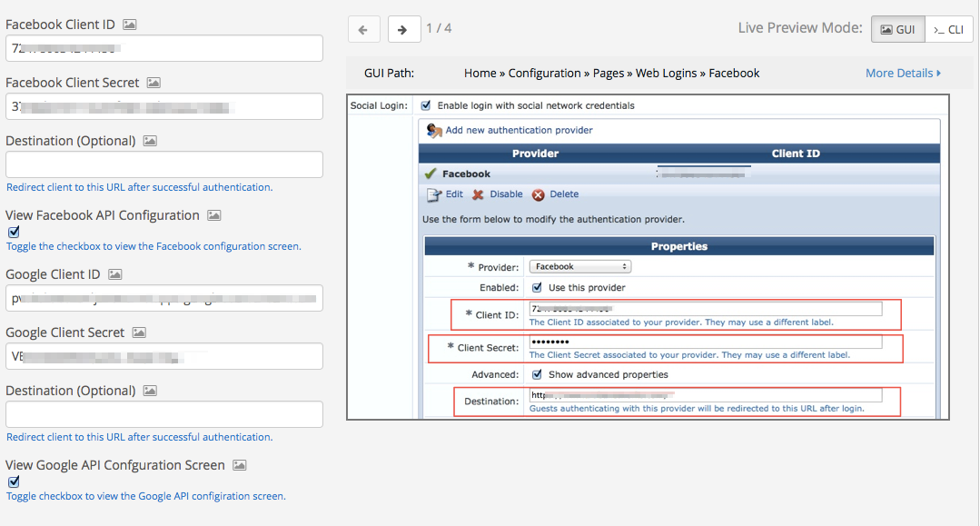Click 'Guests authenticating with this provider' hint text
Image resolution: width=980 pixels, height=526 pixels.
(x=697, y=409)
